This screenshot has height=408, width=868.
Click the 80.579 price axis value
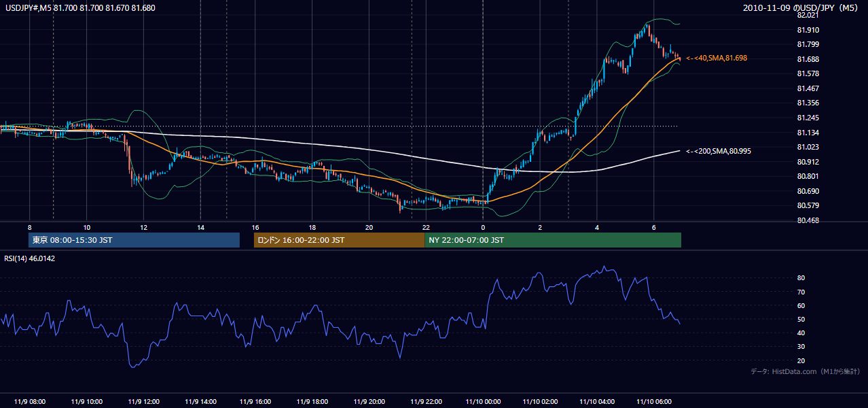(809, 205)
